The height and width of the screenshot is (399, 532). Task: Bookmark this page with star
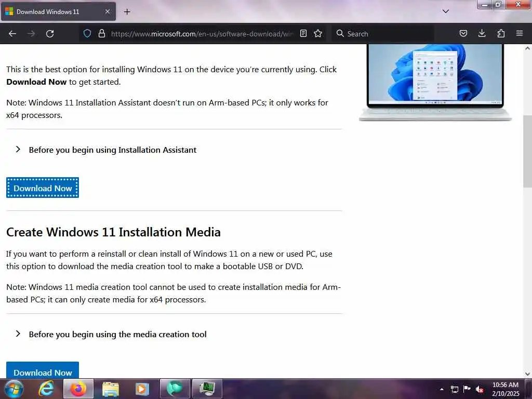[318, 34]
